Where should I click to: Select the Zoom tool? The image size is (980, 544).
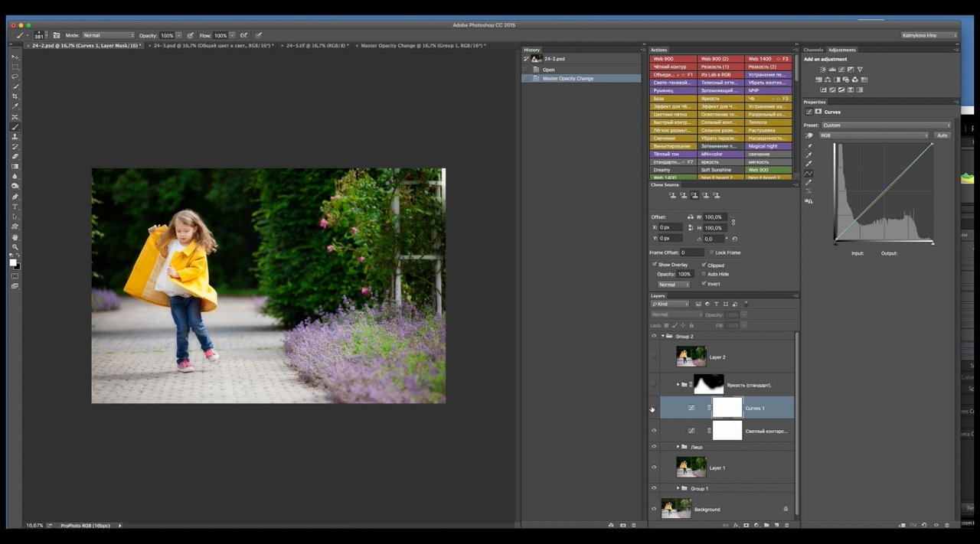click(x=15, y=247)
